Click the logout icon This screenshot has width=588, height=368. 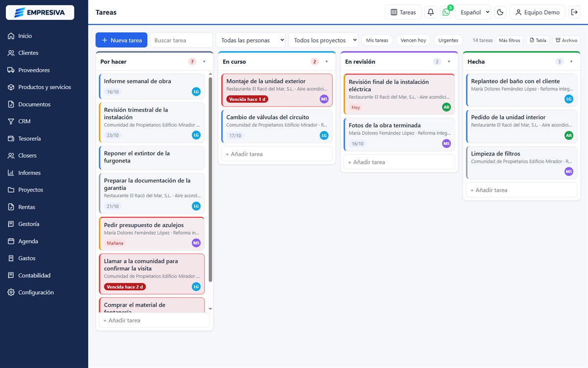(x=574, y=12)
